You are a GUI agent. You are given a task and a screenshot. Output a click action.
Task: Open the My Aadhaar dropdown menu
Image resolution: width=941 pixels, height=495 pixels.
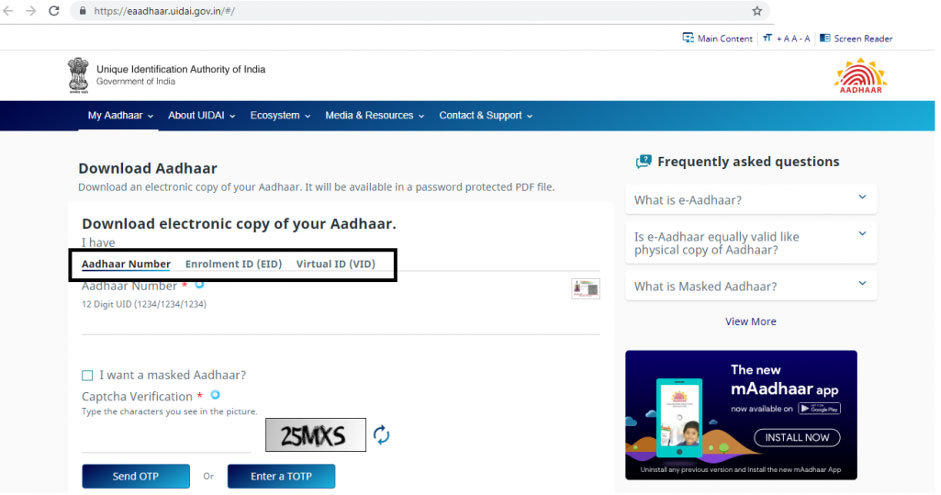pyautogui.click(x=120, y=115)
